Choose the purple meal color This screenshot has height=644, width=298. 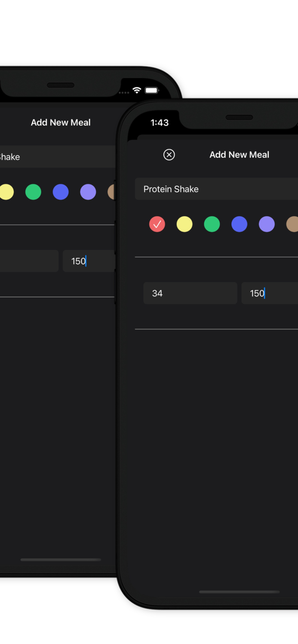point(267,224)
